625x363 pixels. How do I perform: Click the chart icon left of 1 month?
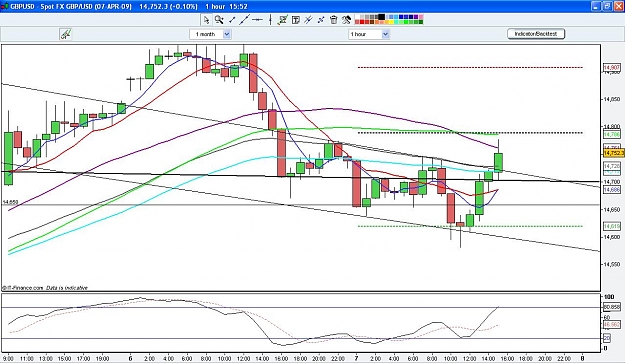click(x=65, y=34)
